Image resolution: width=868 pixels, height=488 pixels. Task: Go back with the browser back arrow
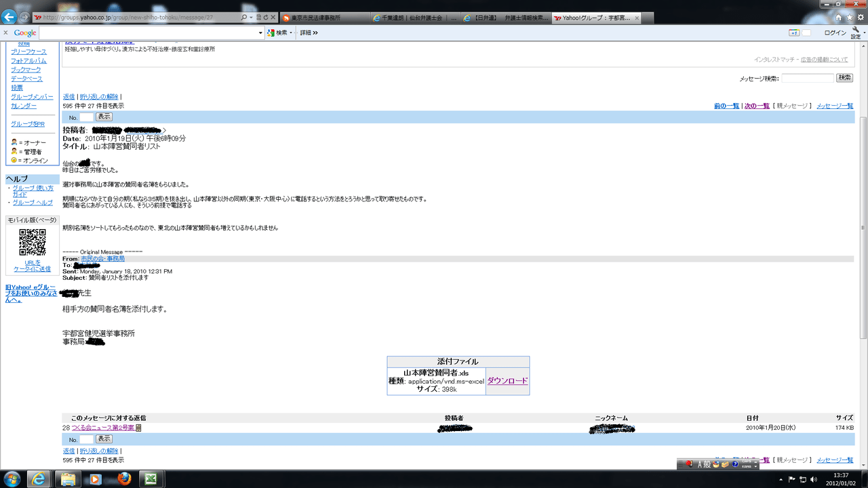point(9,17)
